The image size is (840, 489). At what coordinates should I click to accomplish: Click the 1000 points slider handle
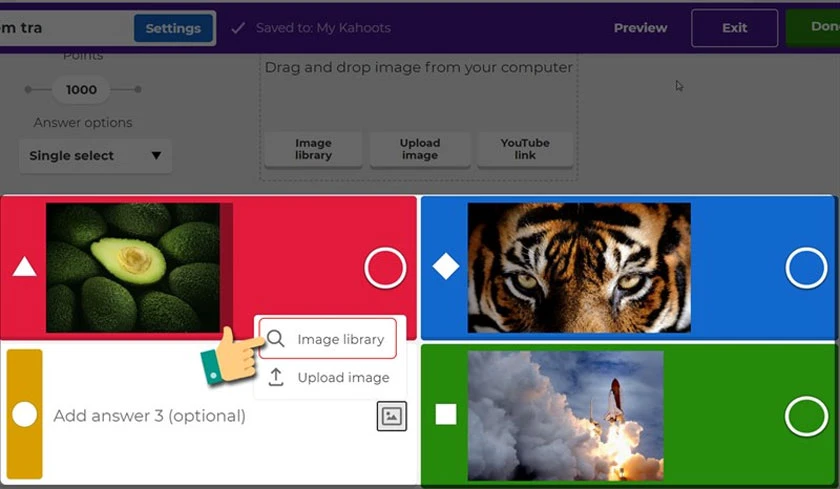81,89
